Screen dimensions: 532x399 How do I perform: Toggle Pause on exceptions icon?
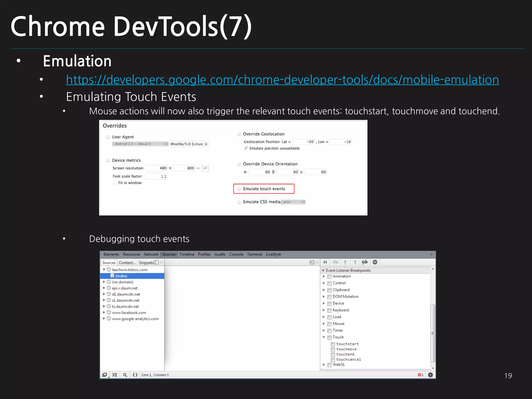pyautogui.click(x=375, y=262)
